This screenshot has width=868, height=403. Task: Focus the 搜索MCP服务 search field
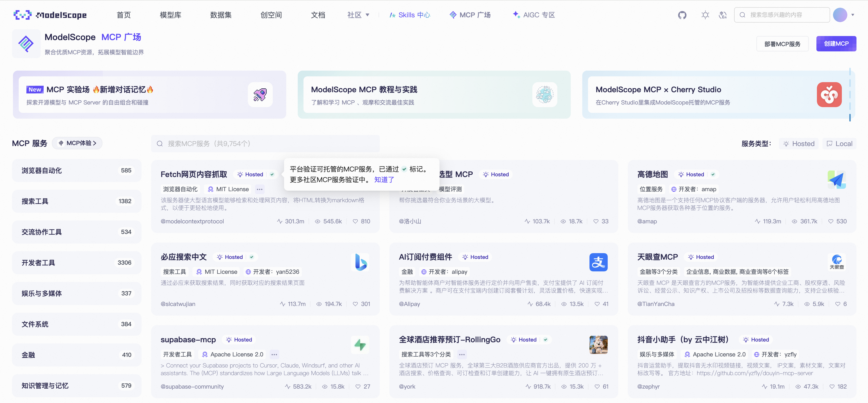pos(265,144)
